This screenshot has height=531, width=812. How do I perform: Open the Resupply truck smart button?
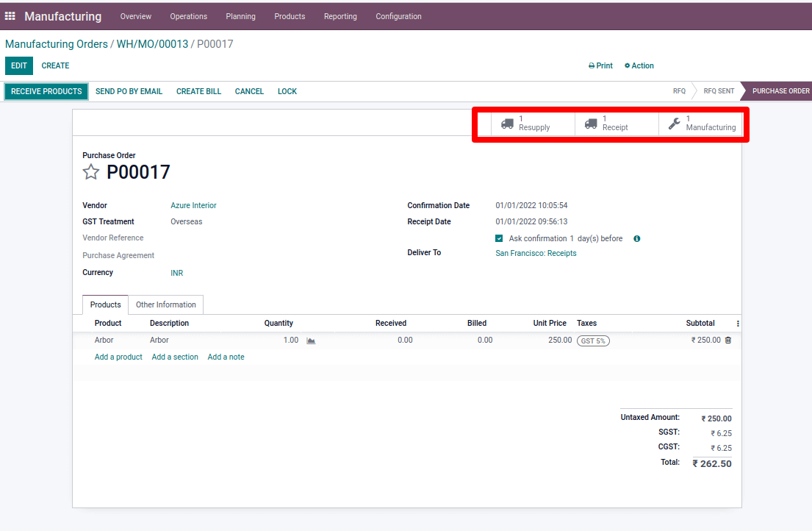click(x=533, y=124)
